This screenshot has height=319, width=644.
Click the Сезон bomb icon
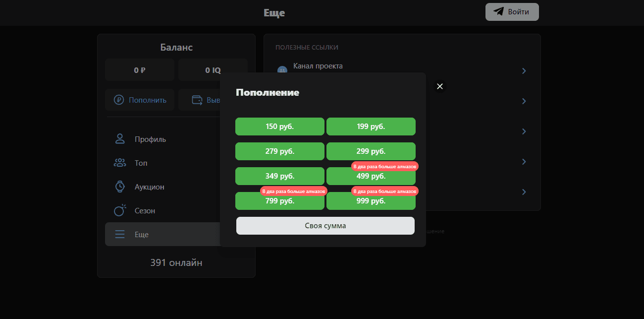click(x=120, y=210)
